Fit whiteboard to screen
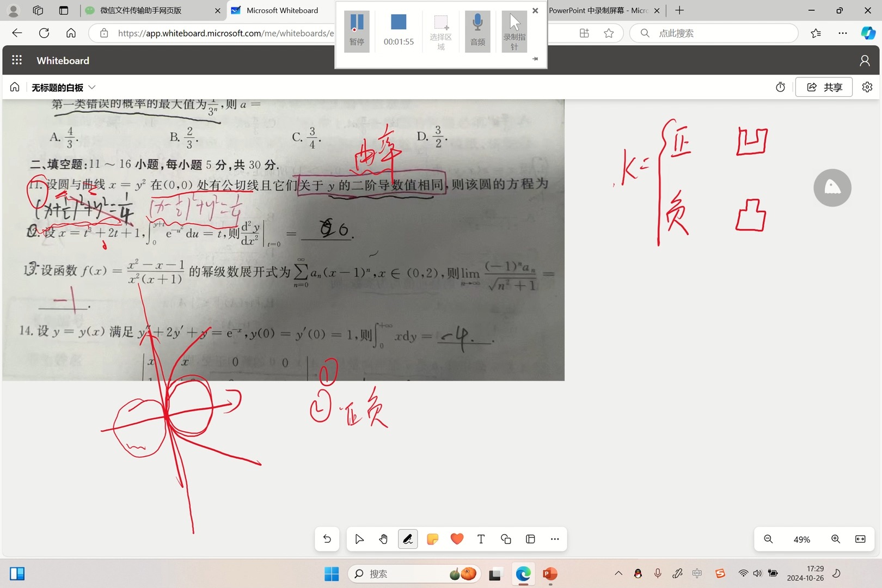 (860, 539)
